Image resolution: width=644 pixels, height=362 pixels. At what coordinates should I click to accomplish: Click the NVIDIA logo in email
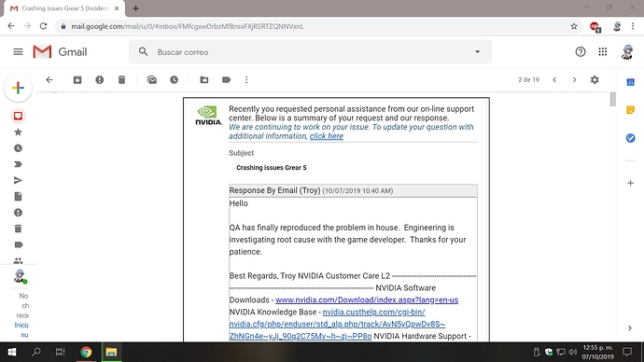click(x=208, y=116)
